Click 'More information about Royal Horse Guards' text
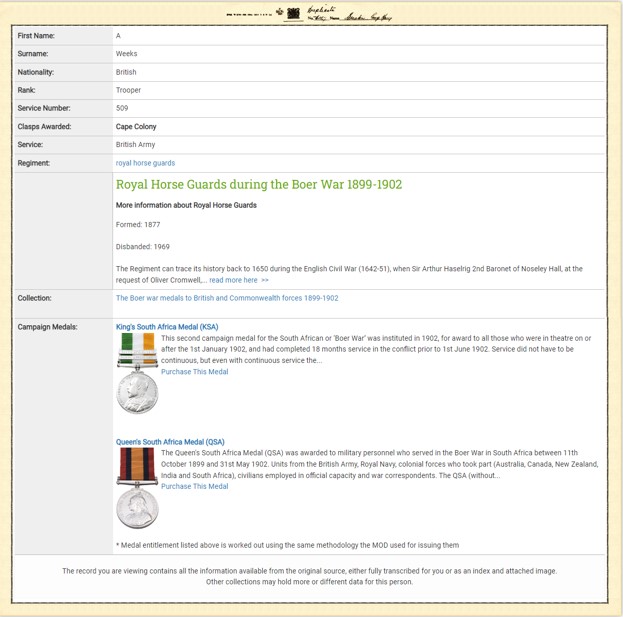623x617 pixels. 186,205
